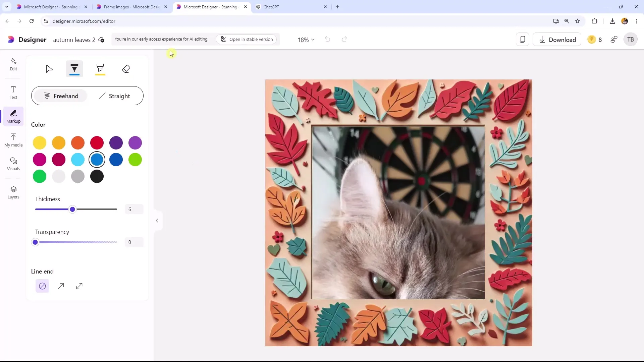The height and width of the screenshot is (362, 644).
Task: Select the no line-end cap option
Action: [43, 286]
